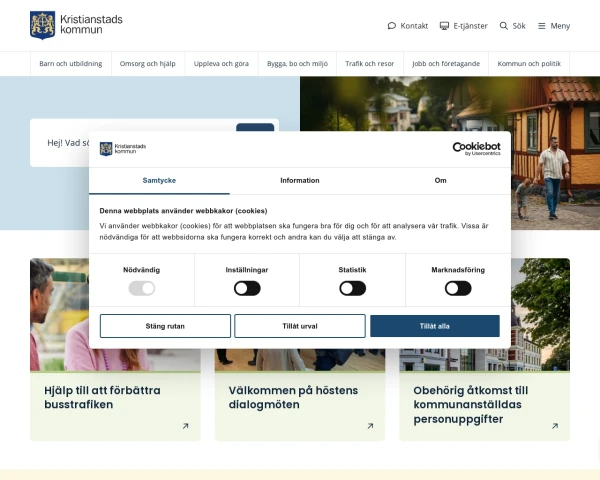Toggle the Nödvändig cookie switch
This screenshot has height=480, width=600.
tap(142, 288)
